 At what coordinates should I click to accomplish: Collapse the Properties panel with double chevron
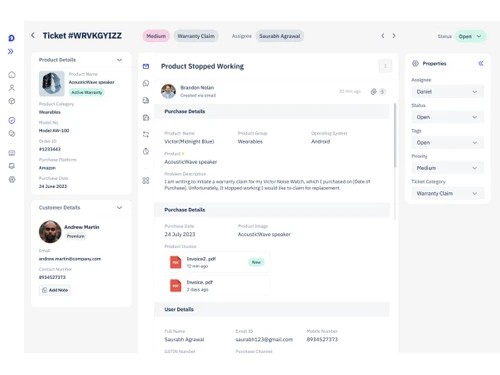[481, 63]
